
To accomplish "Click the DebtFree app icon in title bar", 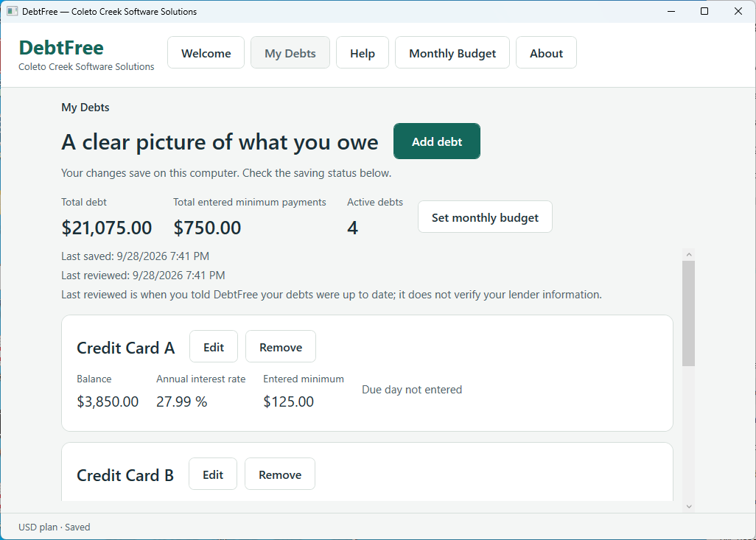I will pos(12,11).
